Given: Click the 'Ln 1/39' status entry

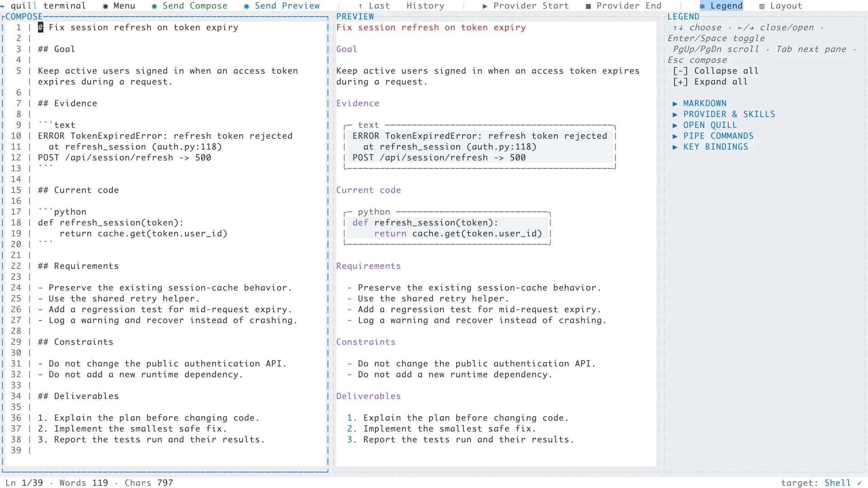Looking at the screenshot, I should [24, 483].
